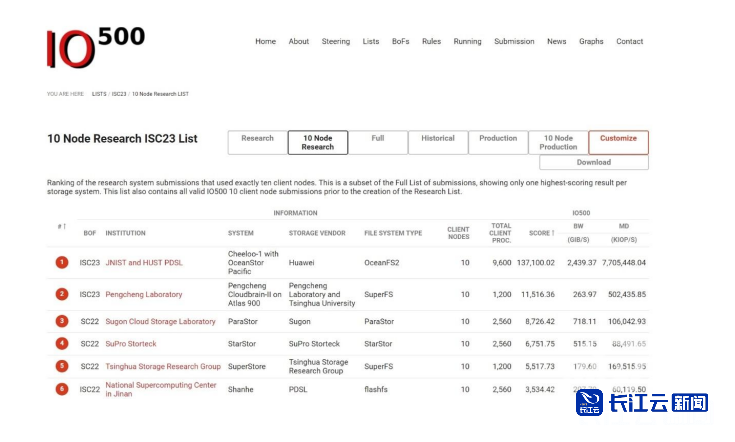The height and width of the screenshot is (442, 735).
Task: Open the Lists menu item
Action: coord(371,41)
